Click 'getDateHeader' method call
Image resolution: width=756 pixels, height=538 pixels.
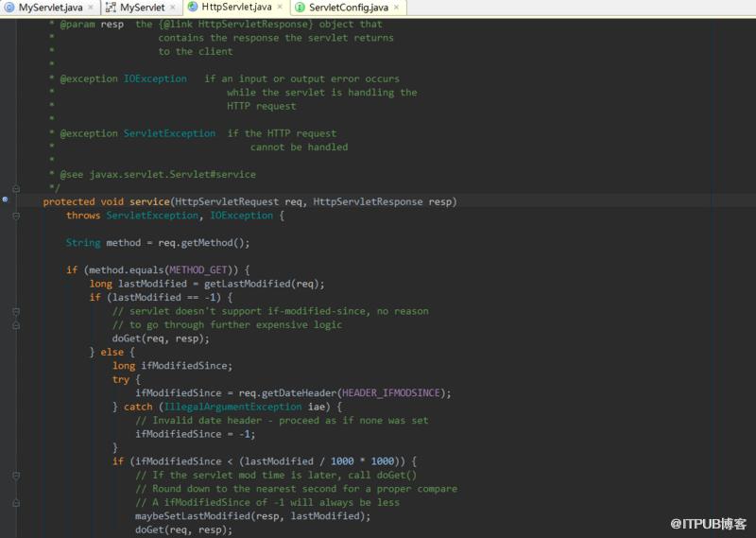(x=299, y=392)
